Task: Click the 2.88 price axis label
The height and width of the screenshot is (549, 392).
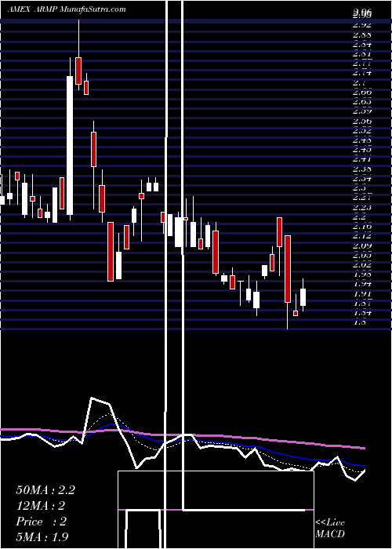Action: (x=362, y=35)
